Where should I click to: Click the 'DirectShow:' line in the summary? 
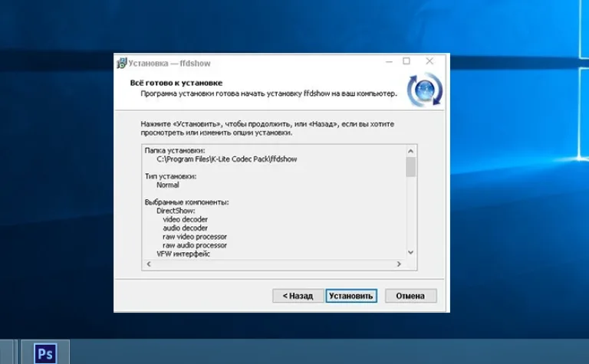click(176, 211)
